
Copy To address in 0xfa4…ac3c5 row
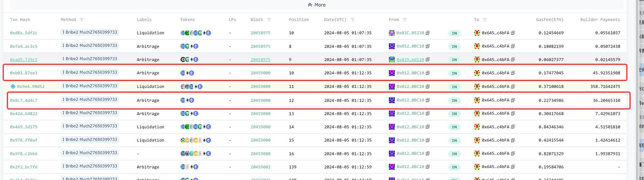tap(513, 46)
